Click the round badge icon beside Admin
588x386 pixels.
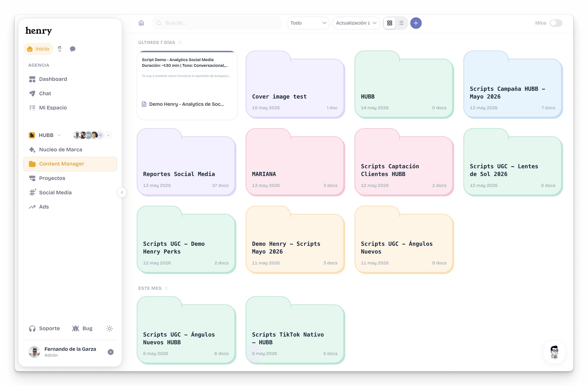pos(111,352)
